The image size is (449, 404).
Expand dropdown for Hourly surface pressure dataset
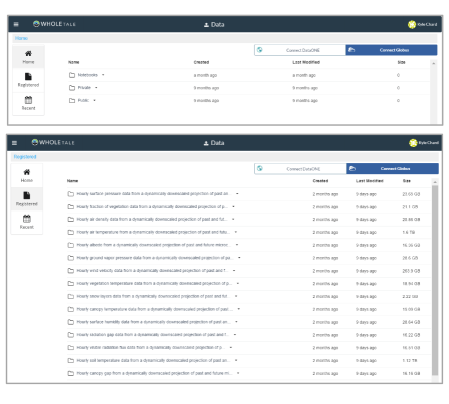coord(237,194)
